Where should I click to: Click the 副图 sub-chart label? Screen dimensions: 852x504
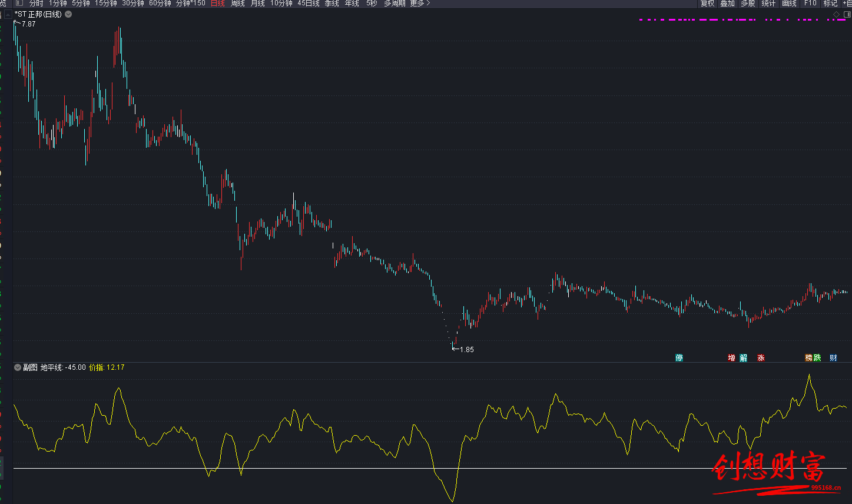click(30, 367)
